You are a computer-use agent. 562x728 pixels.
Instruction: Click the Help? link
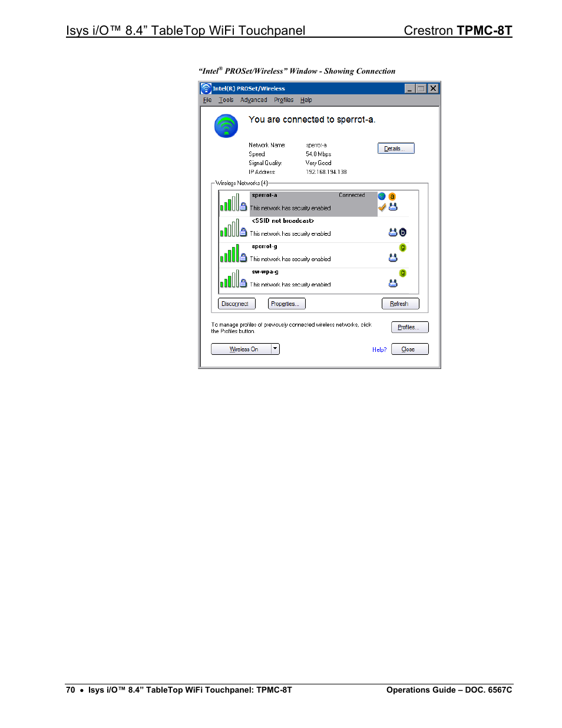click(379, 350)
